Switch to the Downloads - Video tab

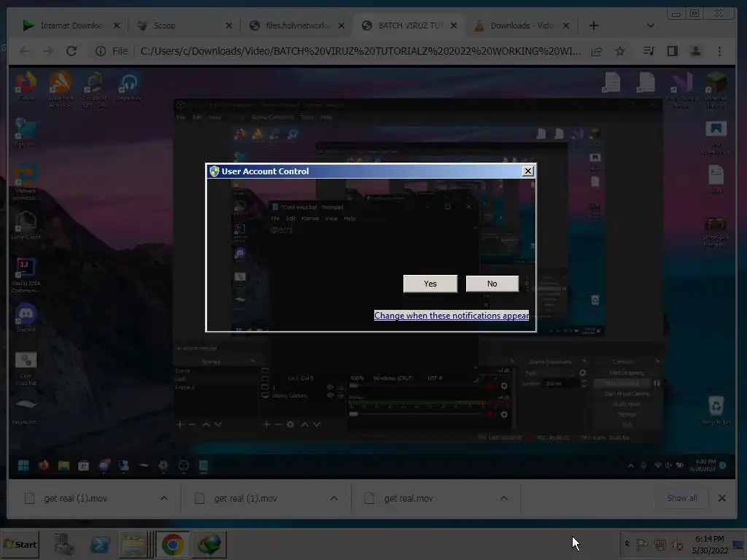pyautogui.click(x=521, y=26)
